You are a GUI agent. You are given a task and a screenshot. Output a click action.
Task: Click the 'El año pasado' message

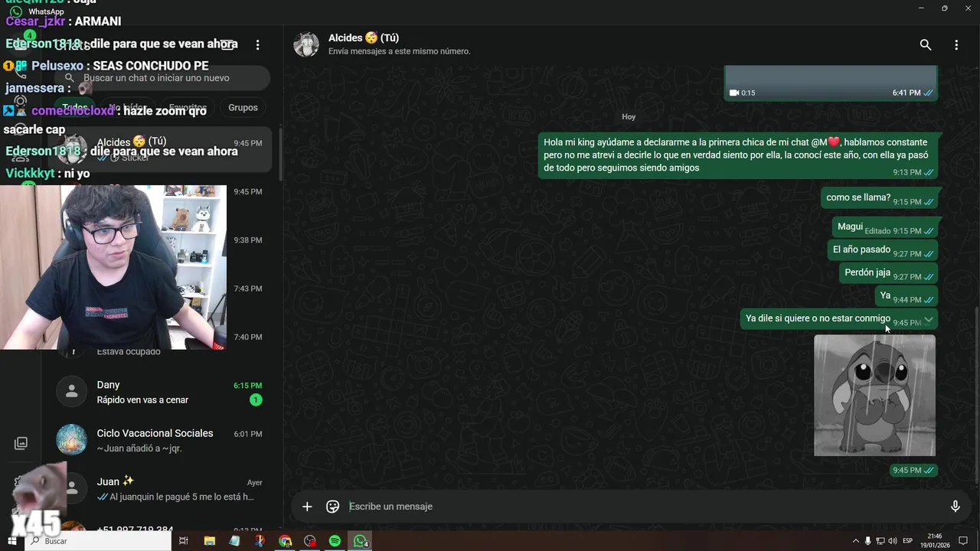(x=883, y=250)
